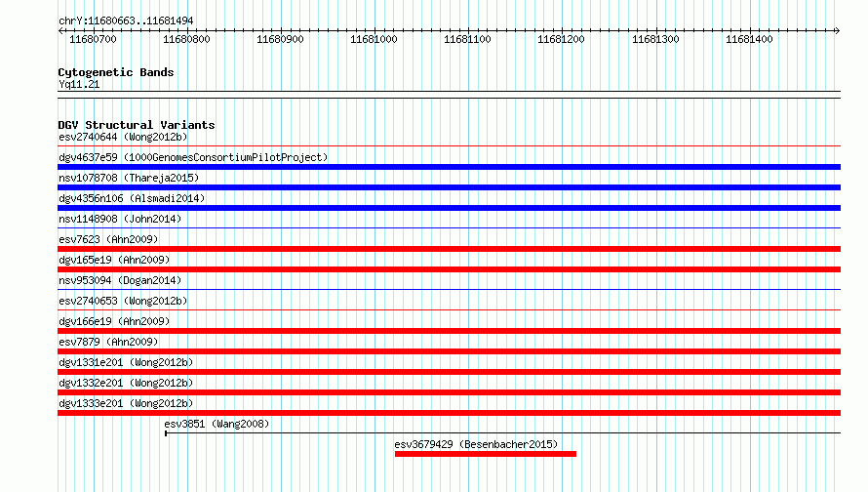The height and width of the screenshot is (492, 868).
Task: Click the DGV Structural Variants track title
Action: click(x=137, y=125)
